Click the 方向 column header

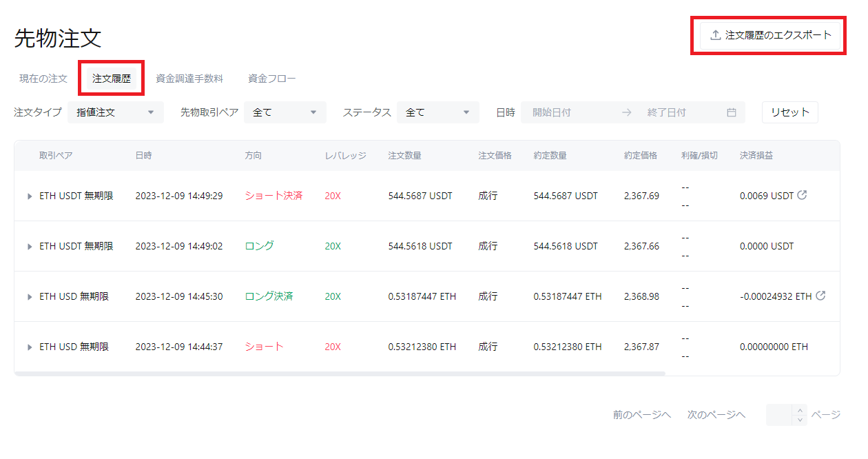coord(253,156)
